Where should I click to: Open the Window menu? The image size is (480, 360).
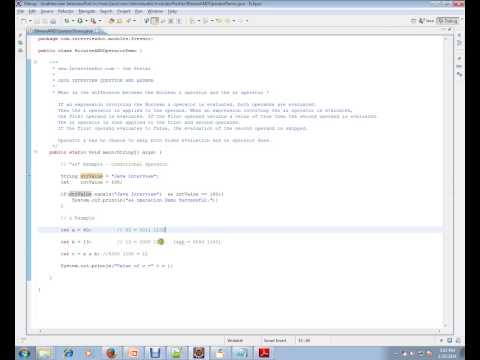pos(155,11)
